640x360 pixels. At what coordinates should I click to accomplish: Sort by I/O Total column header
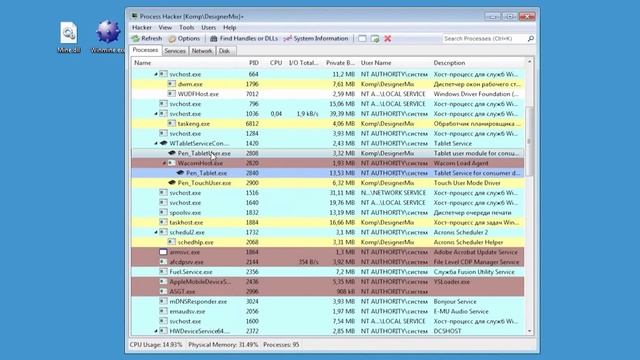303,63
